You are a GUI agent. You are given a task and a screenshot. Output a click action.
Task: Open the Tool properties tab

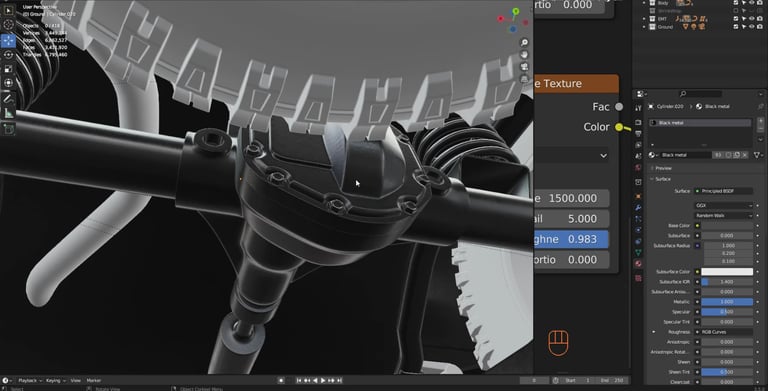[638, 108]
